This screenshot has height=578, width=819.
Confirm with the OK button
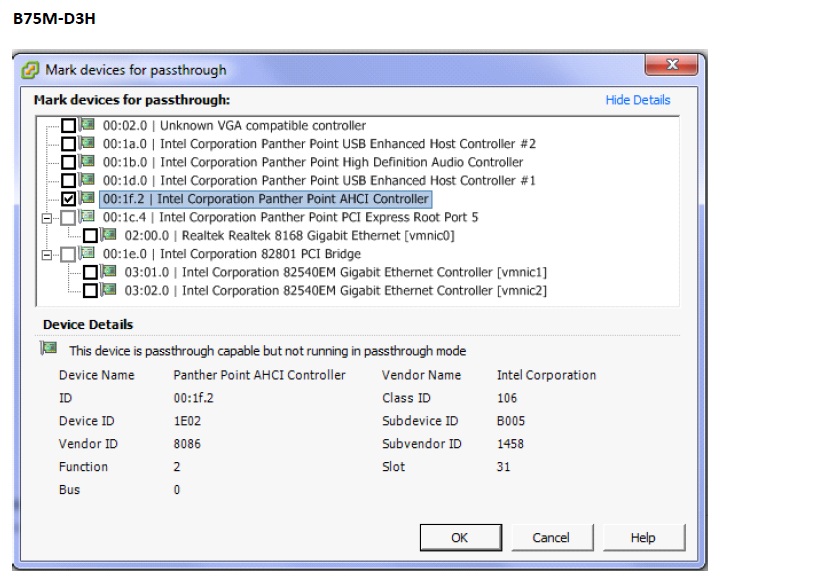coord(461,537)
